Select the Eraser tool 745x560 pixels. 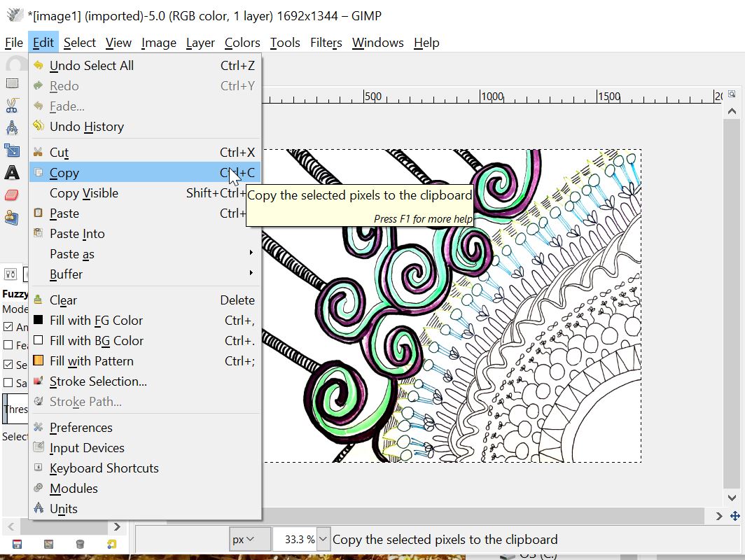[x=12, y=195]
